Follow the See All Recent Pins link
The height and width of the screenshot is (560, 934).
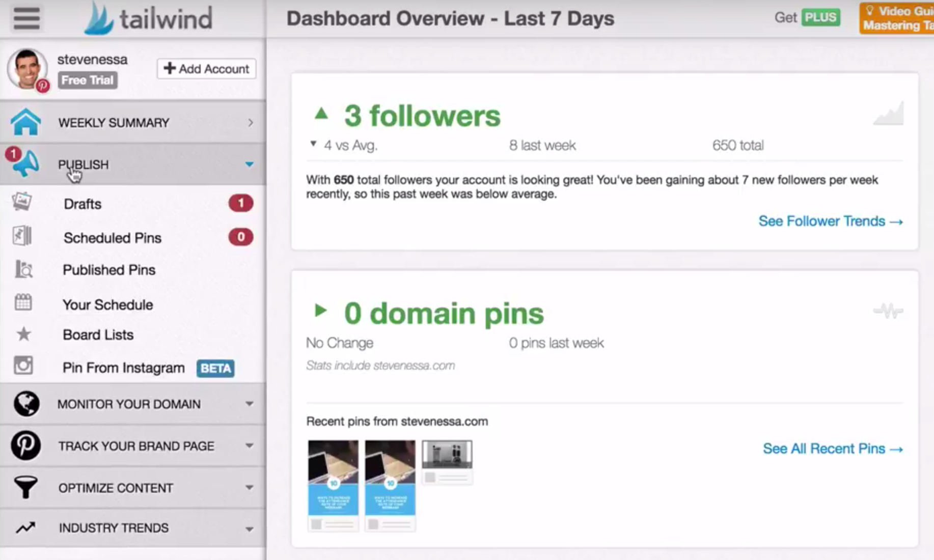(x=833, y=449)
